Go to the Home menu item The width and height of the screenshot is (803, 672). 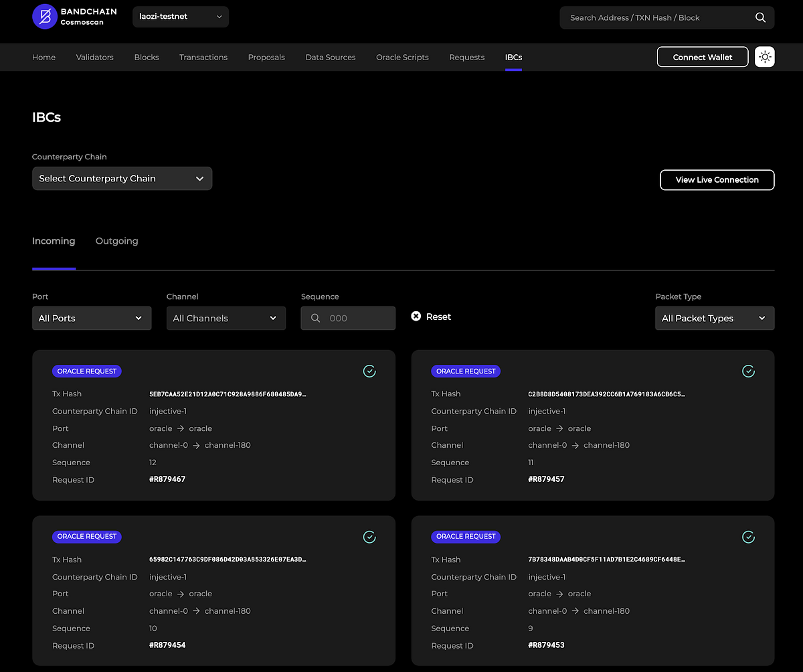(43, 57)
